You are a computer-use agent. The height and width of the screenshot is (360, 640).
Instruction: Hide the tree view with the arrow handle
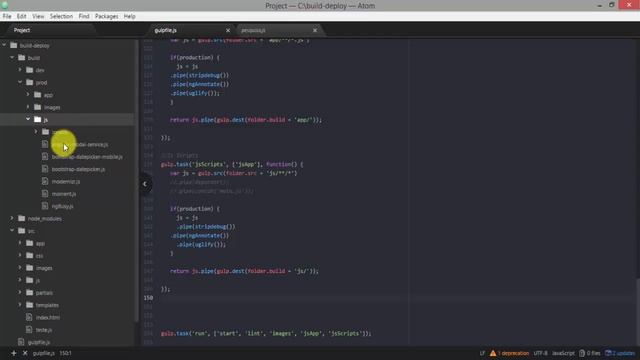[x=145, y=184]
